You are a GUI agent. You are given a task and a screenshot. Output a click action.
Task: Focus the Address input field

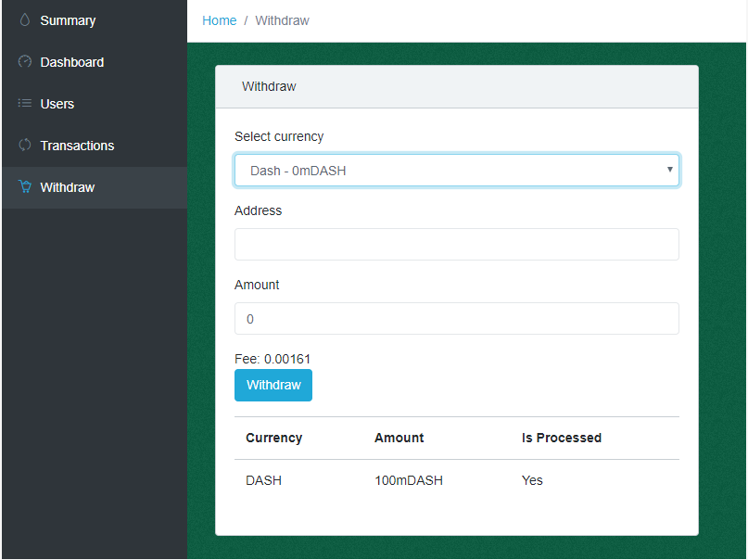(x=457, y=244)
